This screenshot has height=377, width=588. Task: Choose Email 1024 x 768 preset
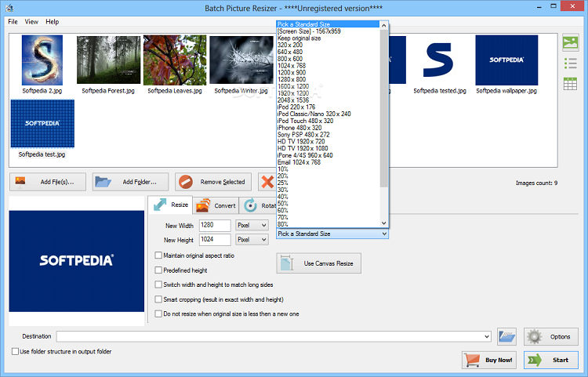[x=328, y=162]
